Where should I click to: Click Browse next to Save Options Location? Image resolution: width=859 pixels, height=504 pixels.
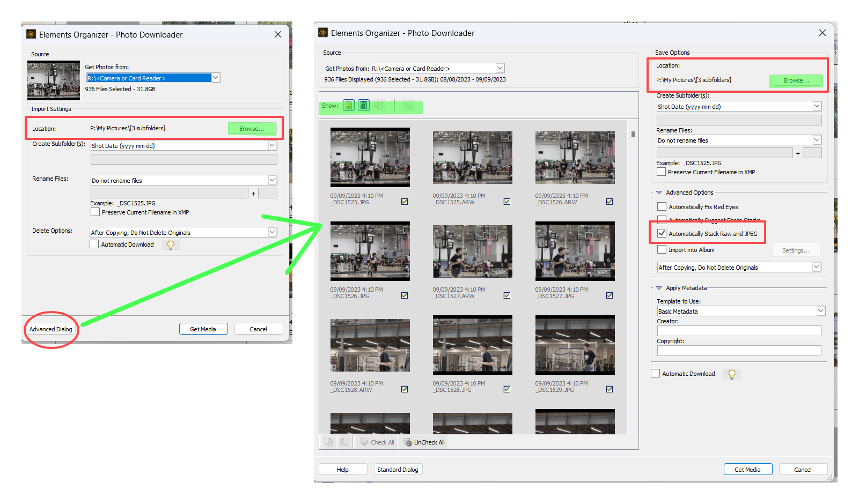coord(796,80)
